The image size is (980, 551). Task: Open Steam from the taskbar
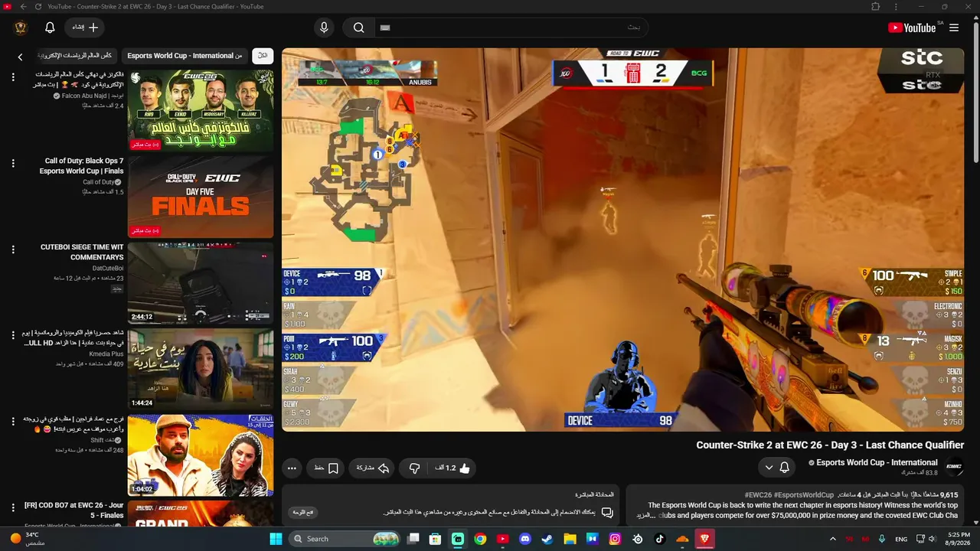click(x=547, y=539)
